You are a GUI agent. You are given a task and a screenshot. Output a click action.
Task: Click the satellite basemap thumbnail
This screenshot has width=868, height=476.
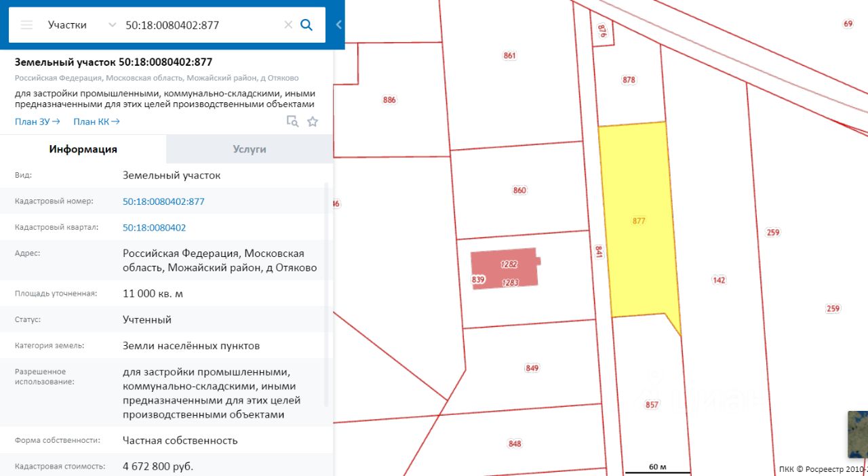click(858, 434)
